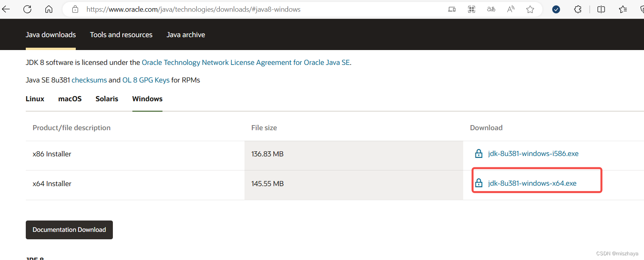Open the translate page icon
The width and height of the screenshot is (644, 260).
(491, 9)
